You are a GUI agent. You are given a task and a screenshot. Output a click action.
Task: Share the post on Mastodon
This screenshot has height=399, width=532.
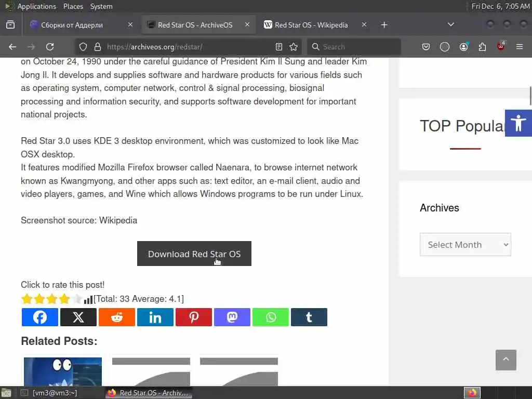(232, 317)
